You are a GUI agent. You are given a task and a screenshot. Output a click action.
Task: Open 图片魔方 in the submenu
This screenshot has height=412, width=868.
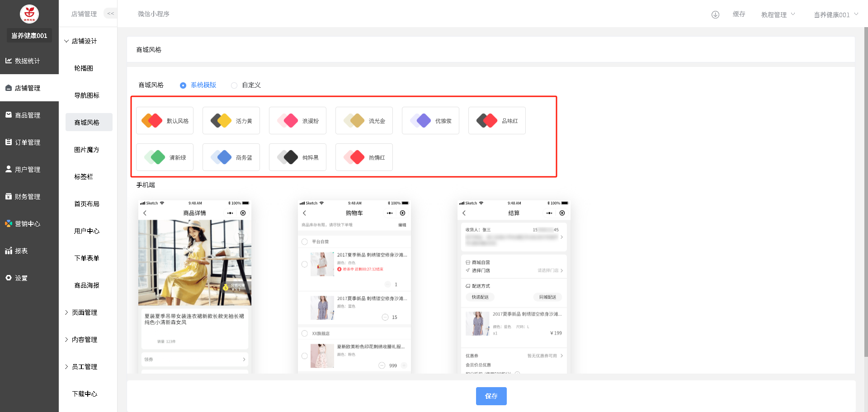click(86, 150)
